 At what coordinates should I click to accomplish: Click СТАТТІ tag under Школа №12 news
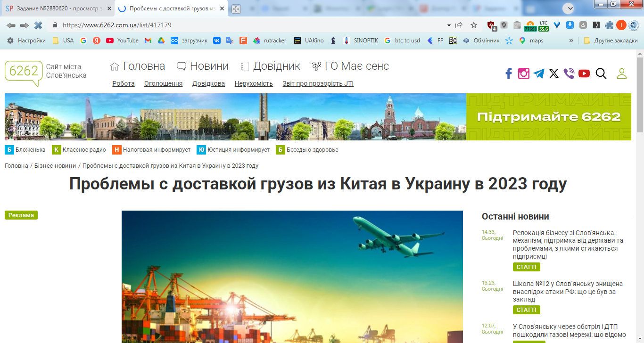527,310
